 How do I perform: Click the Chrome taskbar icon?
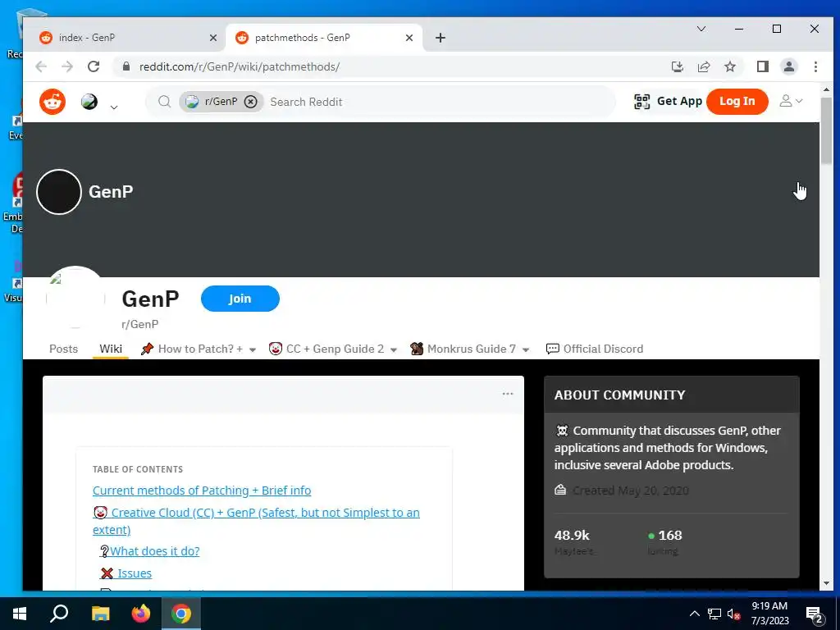coord(181,614)
